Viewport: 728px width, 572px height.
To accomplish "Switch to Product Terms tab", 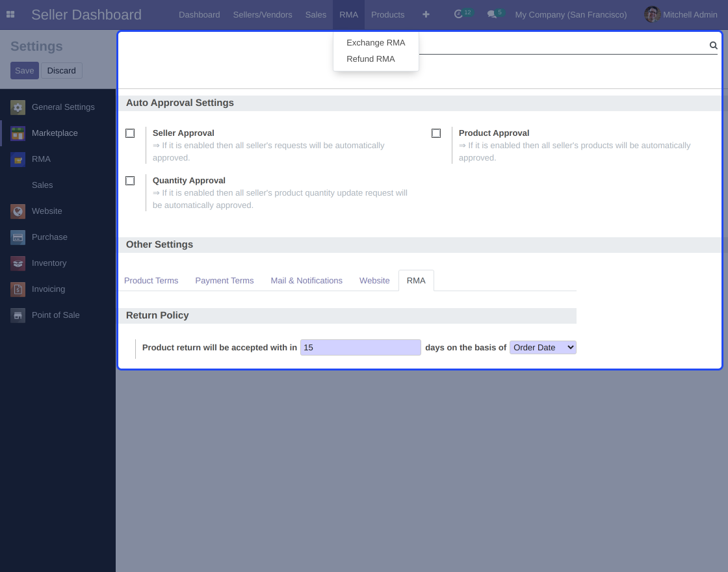I will click(x=151, y=280).
